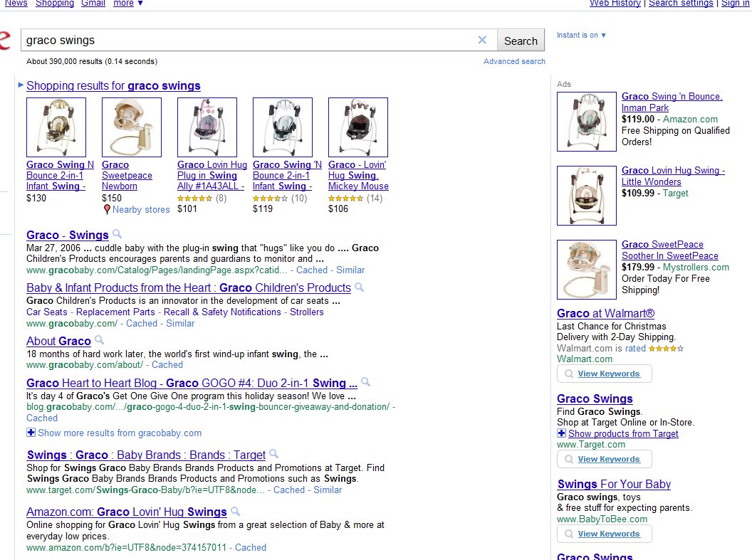Open Graco Sweetpeace Newborn product title

coord(127,175)
